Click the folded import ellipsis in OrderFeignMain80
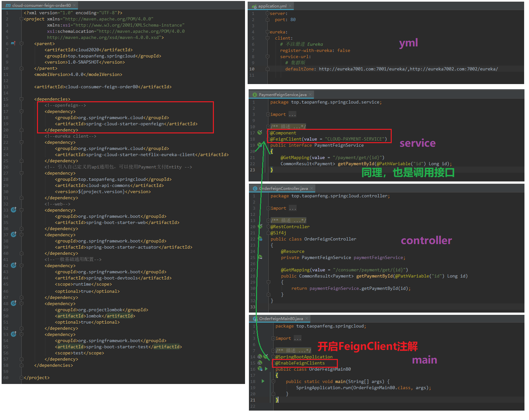529x420 pixels. pyautogui.click(x=297, y=338)
